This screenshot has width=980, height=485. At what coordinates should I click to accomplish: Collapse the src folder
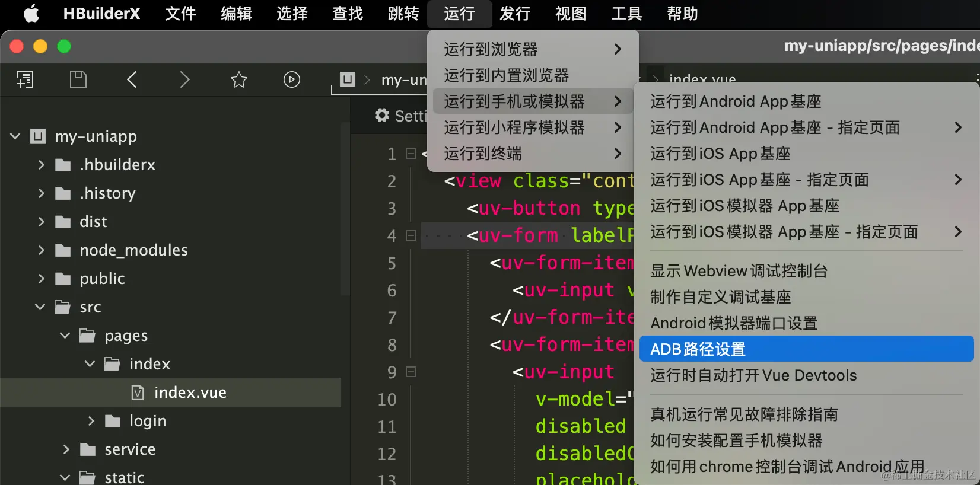coord(40,307)
